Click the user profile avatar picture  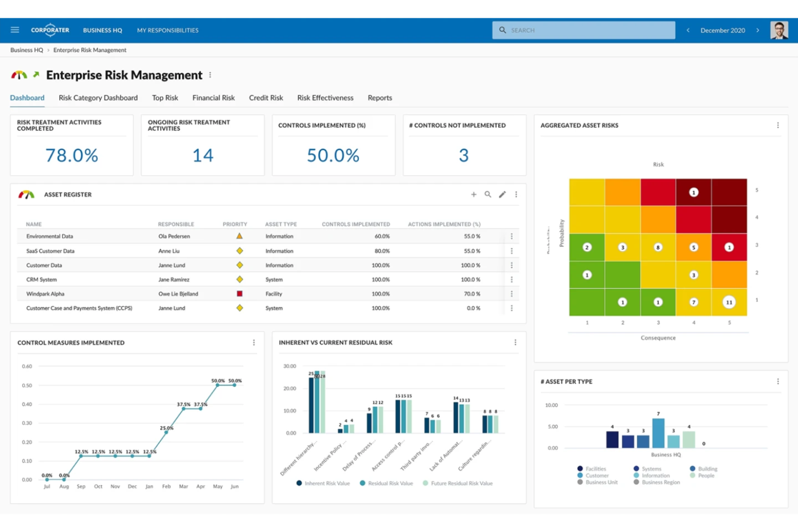(x=779, y=30)
